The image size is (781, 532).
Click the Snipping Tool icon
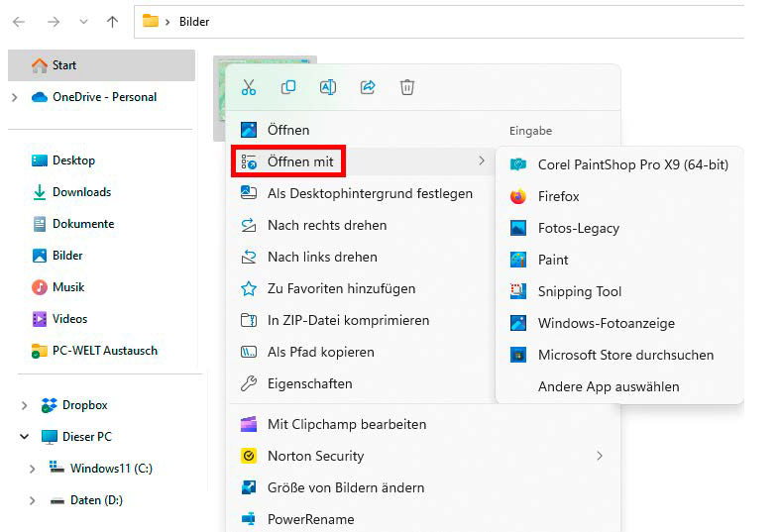click(x=518, y=291)
